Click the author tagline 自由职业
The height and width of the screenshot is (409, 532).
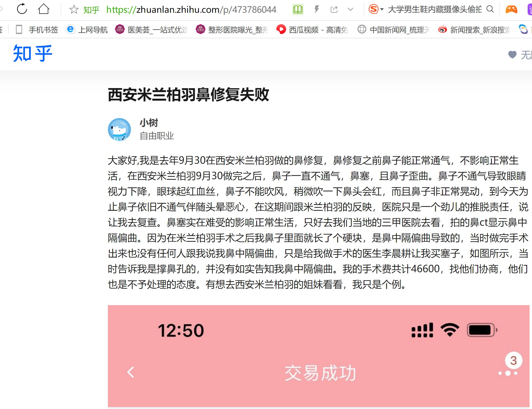157,136
